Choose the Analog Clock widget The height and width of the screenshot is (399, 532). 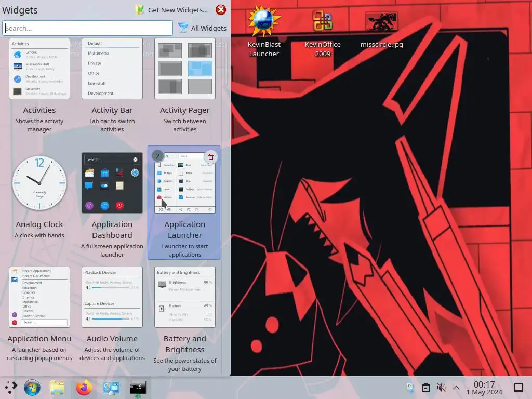point(39,183)
